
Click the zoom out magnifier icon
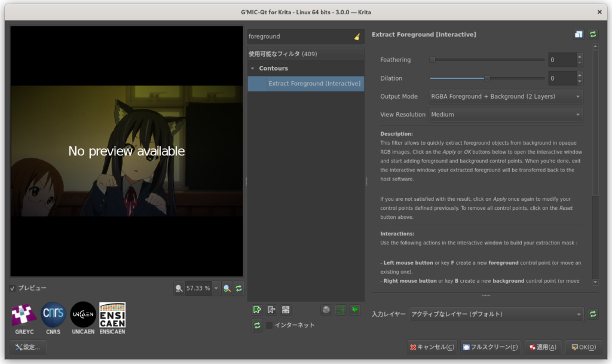coord(179,288)
